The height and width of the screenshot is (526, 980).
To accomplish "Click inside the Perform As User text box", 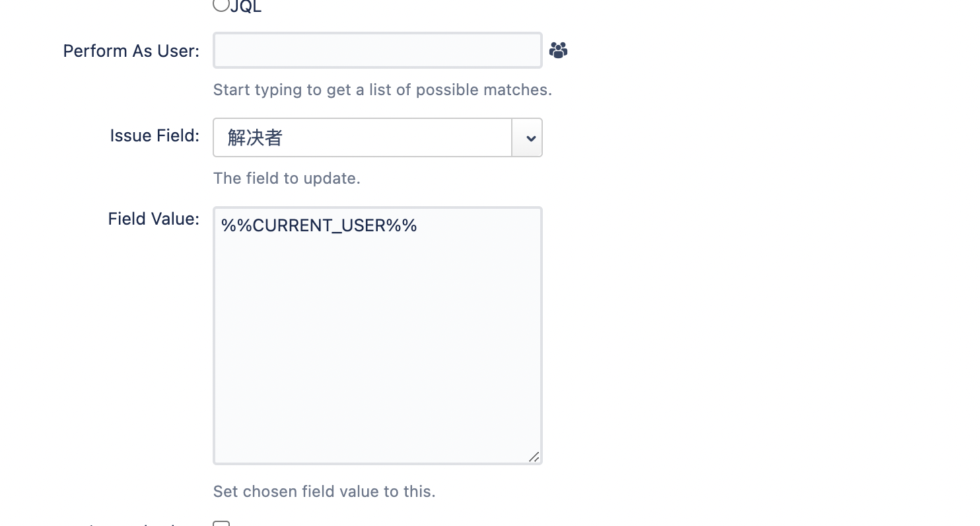I will coord(377,50).
